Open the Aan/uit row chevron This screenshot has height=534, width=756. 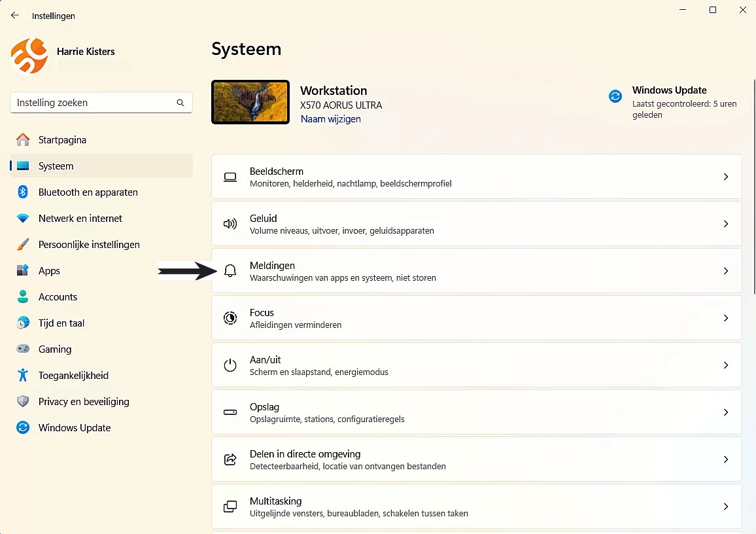point(726,365)
